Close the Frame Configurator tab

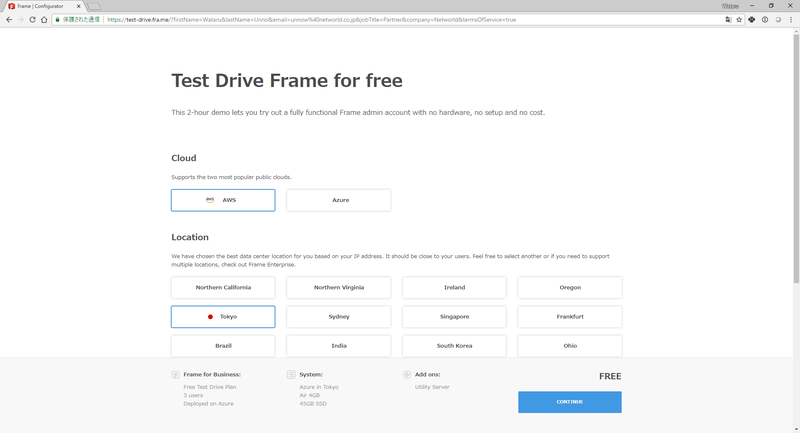(79, 6)
